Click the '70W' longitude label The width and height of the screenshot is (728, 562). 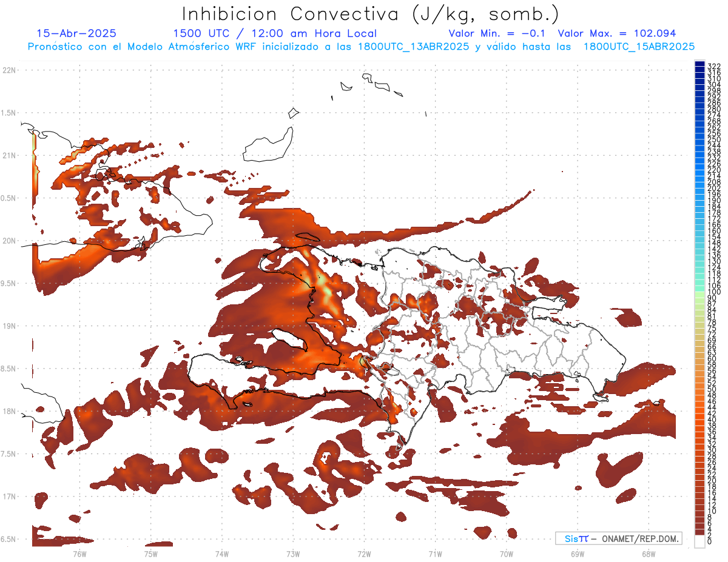[x=507, y=553]
